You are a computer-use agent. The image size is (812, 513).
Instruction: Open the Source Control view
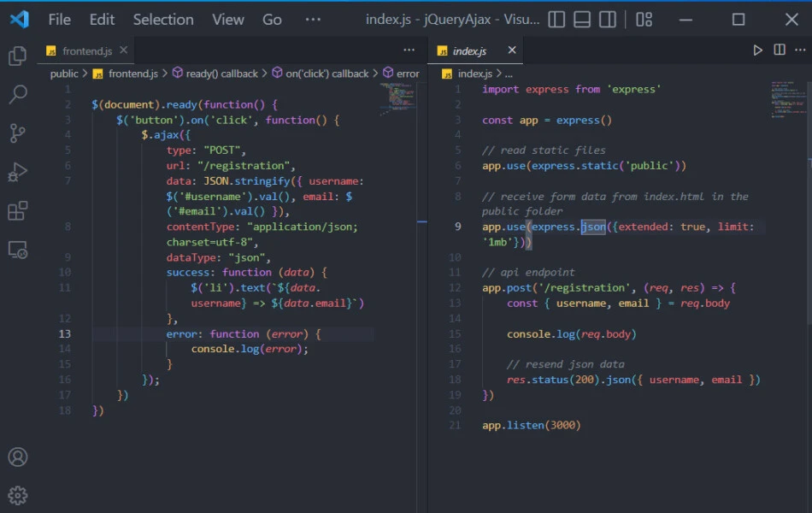[17, 133]
